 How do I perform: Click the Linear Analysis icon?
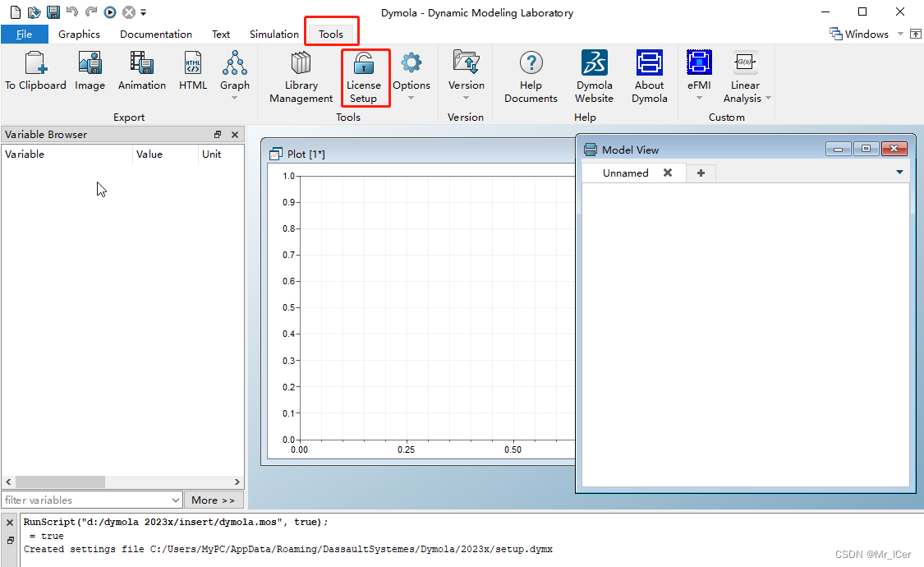745,63
